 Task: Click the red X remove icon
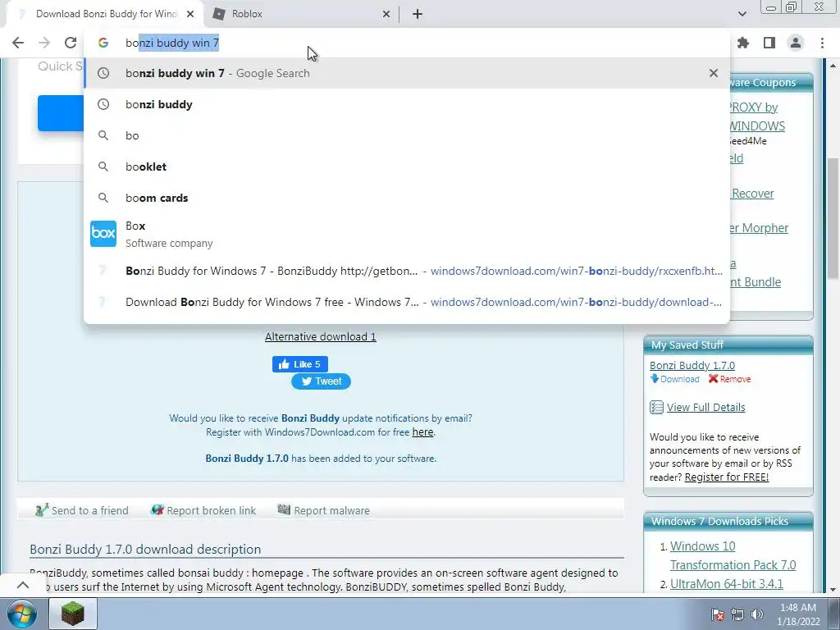tap(713, 379)
